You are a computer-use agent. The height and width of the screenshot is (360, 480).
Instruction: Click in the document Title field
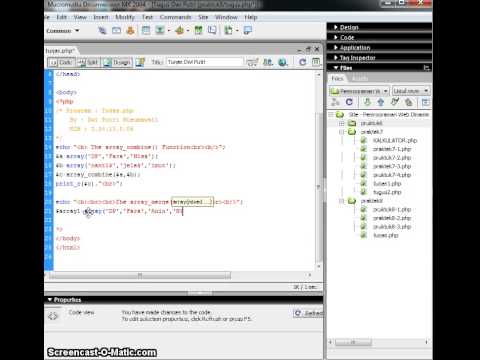pyautogui.click(x=205, y=62)
